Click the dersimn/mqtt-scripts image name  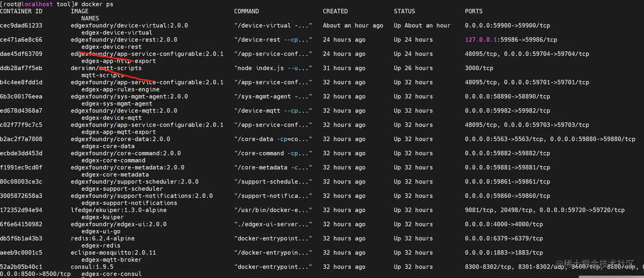coord(106,68)
